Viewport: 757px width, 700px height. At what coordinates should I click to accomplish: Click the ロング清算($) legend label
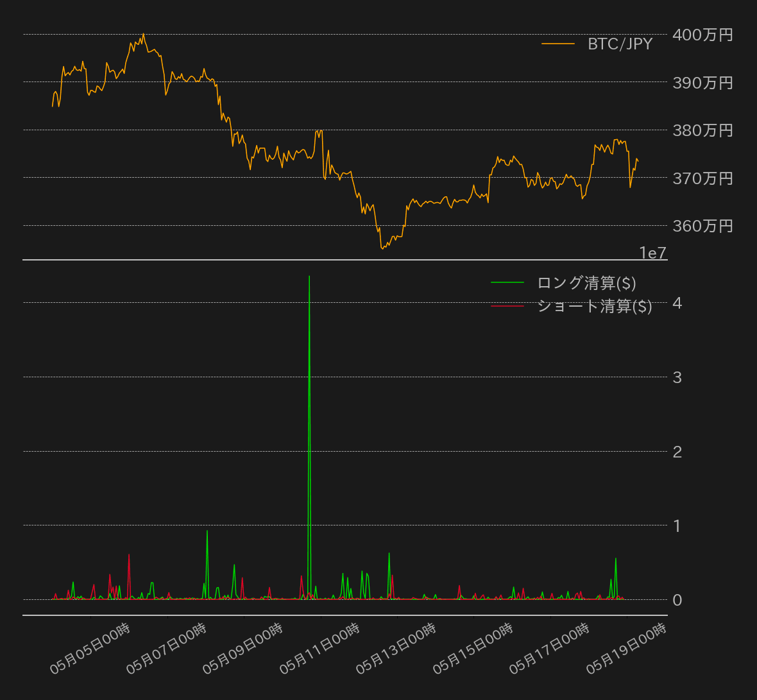(x=586, y=283)
